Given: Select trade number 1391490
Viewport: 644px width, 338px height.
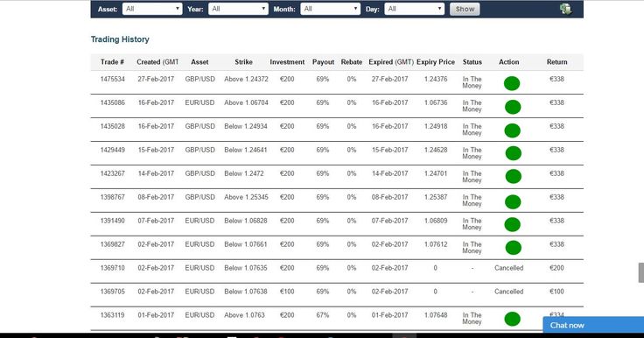Looking at the screenshot, I should tap(113, 221).
